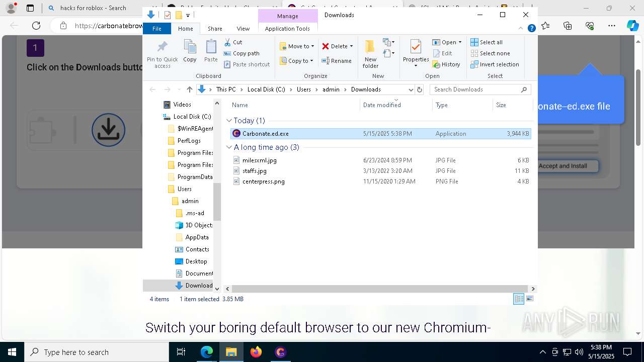Refresh the Downloads folder
This screenshot has width=644, height=362.
[x=419, y=89]
